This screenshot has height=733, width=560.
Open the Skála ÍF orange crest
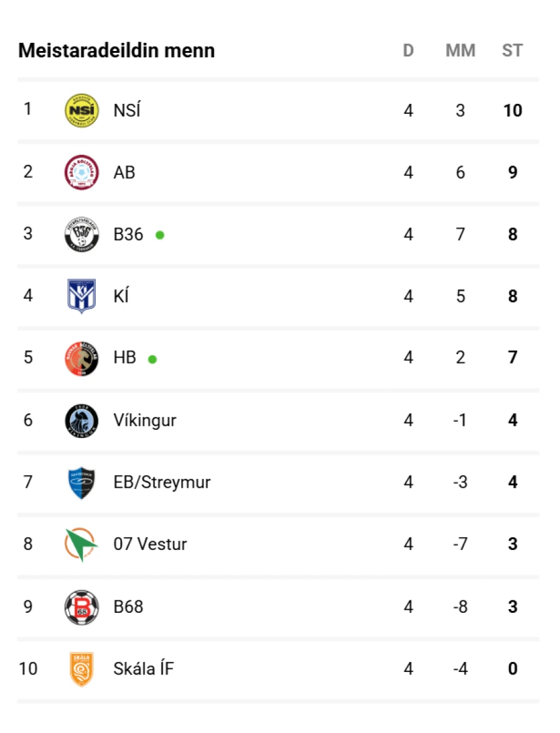click(82, 668)
